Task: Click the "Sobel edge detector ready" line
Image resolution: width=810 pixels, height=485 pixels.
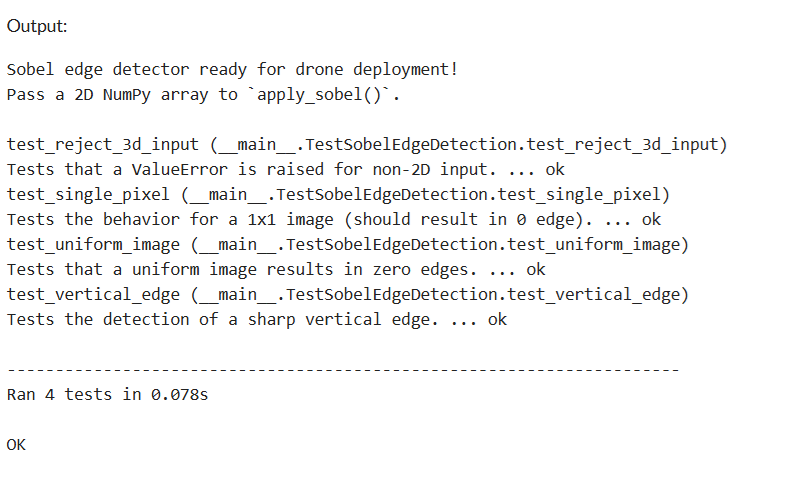Action: point(232,70)
